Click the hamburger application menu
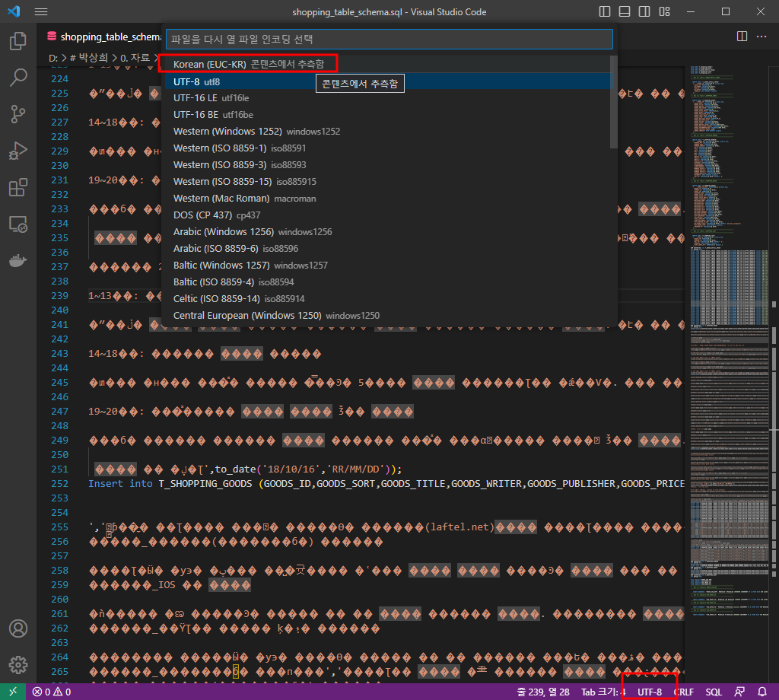 tap(41, 12)
